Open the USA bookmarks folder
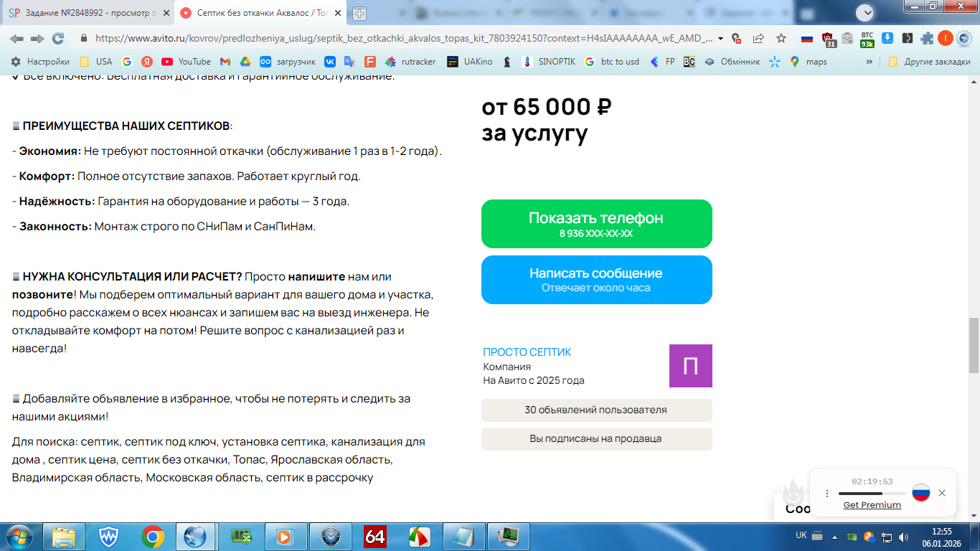The height and width of the screenshot is (551, 980). click(95, 62)
